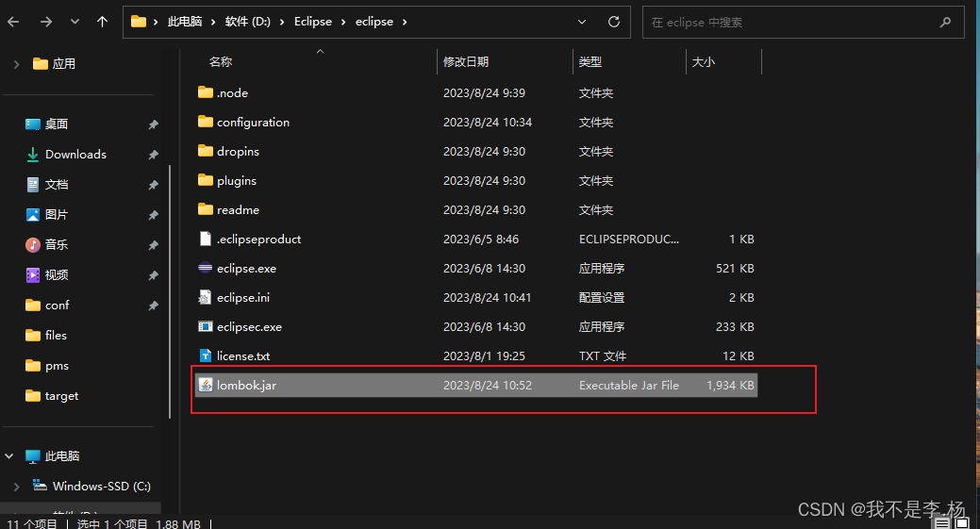This screenshot has height=529, width=980.
Task: Open 'pms' folder in sidebar
Action: pos(47,366)
